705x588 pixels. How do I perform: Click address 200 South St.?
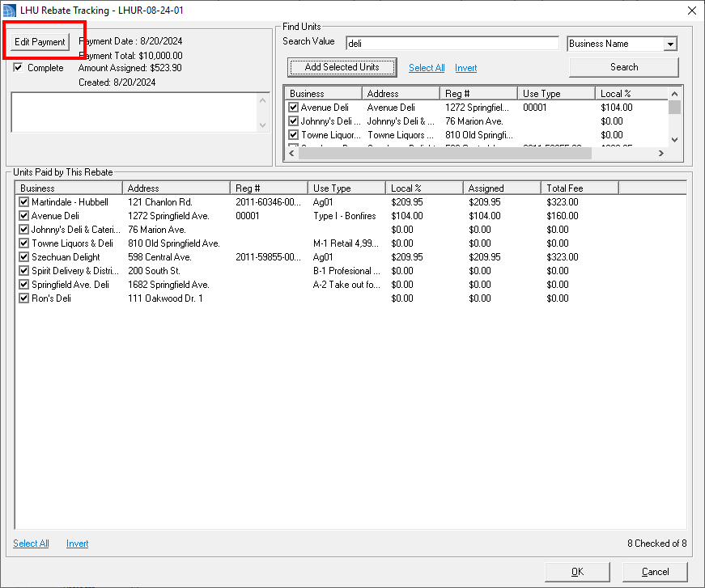[x=155, y=271]
